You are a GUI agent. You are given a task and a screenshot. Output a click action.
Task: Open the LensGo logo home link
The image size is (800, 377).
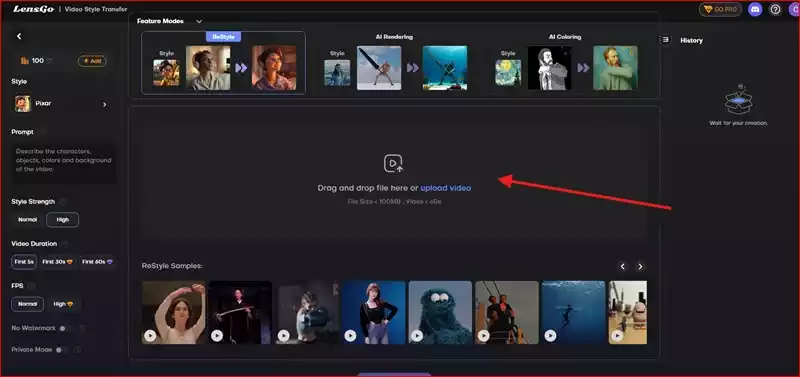click(33, 9)
